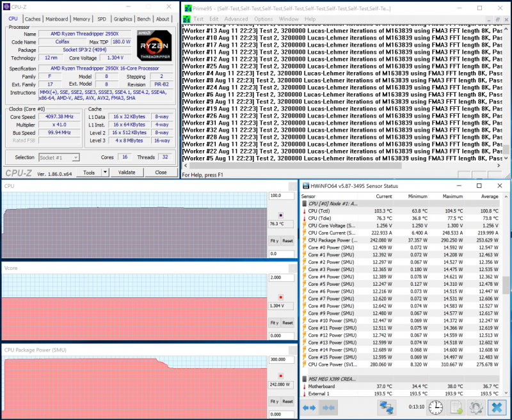Open HWiNFO sensor settings gear
Viewport: 512px width, 420px height.
click(476, 407)
